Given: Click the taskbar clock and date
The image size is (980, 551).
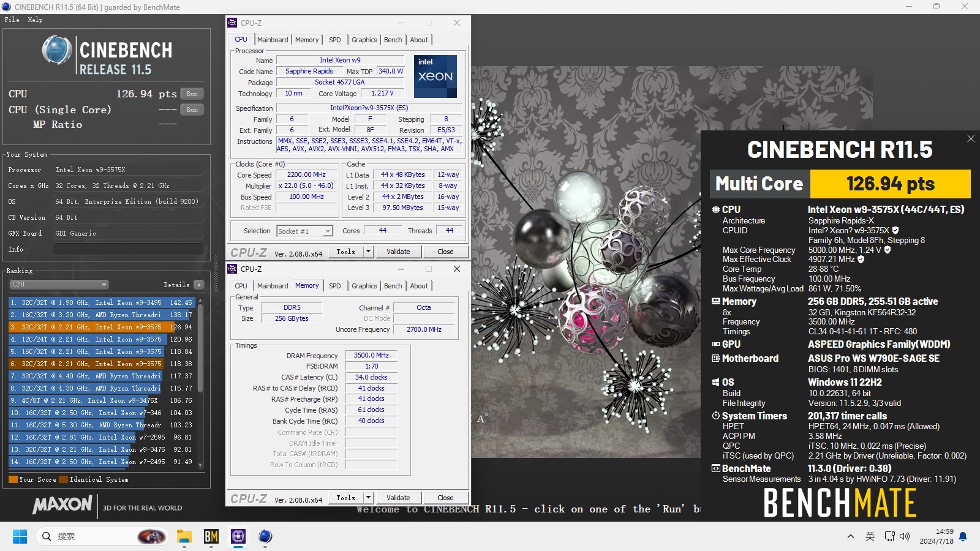Looking at the screenshot, I should coord(936,536).
